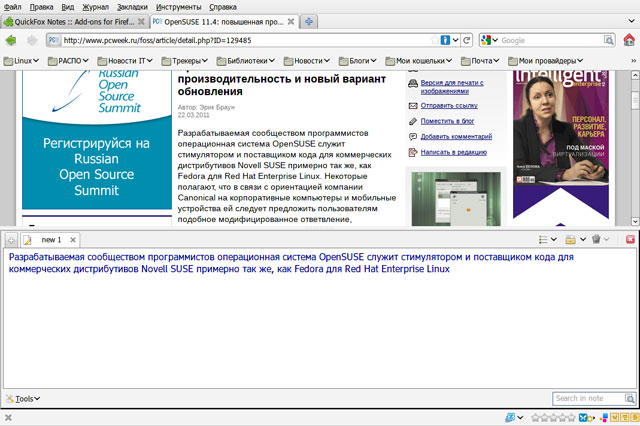This screenshot has height=426, width=640.
Task: Expand the 'Мои кошельки' bookmark folder
Action: coord(424,60)
